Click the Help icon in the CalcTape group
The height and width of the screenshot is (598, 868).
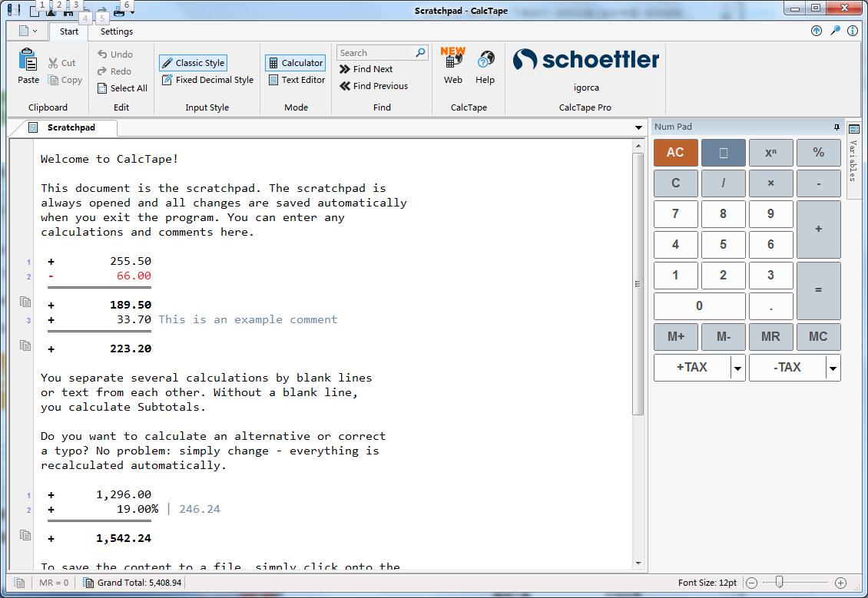[x=485, y=65]
